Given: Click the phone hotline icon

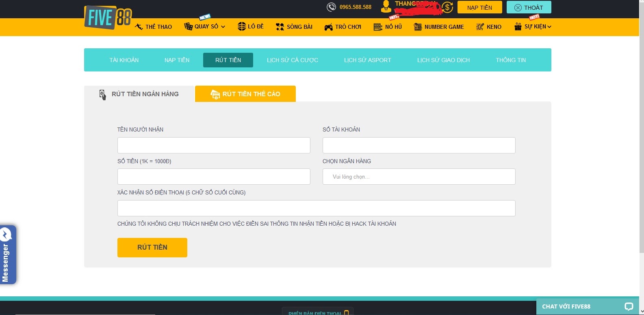Looking at the screenshot, I should click(332, 7).
